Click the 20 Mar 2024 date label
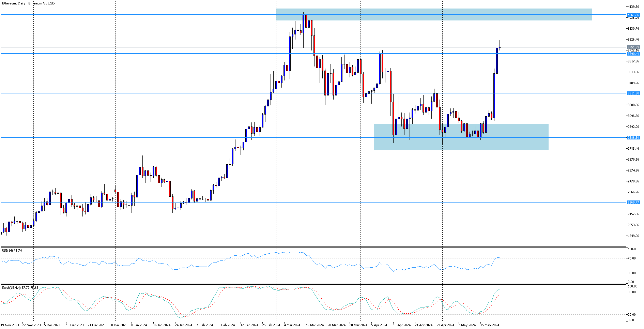This screenshot has width=644, height=329. tap(337, 325)
